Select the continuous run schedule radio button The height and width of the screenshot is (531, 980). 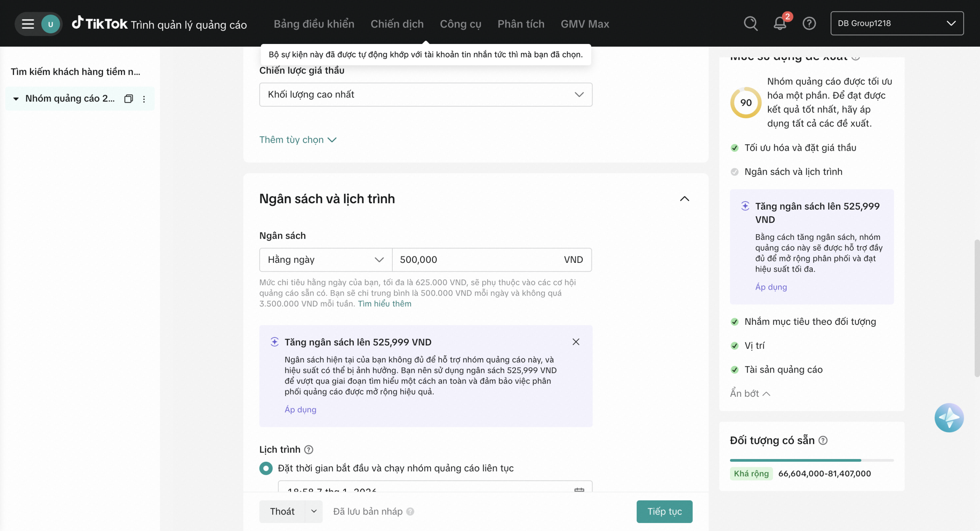(x=266, y=468)
